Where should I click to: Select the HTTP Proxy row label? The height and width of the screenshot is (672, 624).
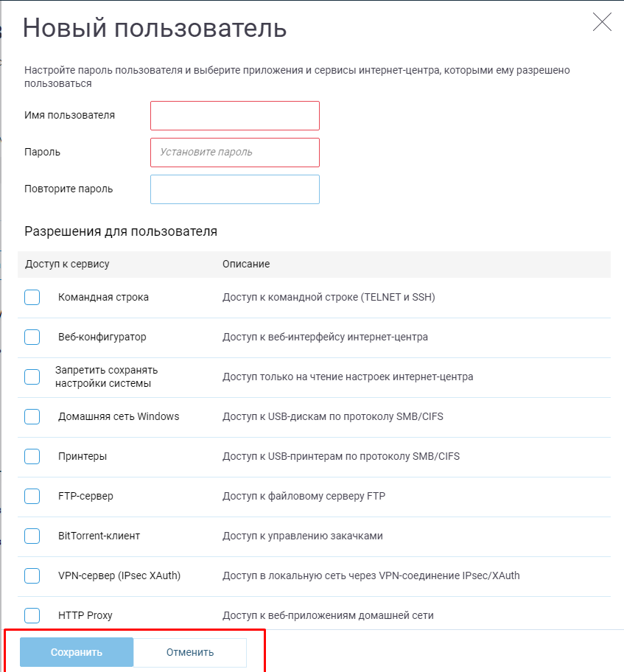coord(85,615)
